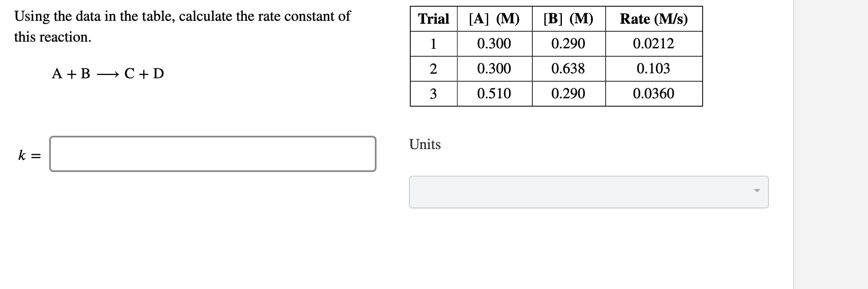Click the [B] (M) table header

tap(569, 18)
